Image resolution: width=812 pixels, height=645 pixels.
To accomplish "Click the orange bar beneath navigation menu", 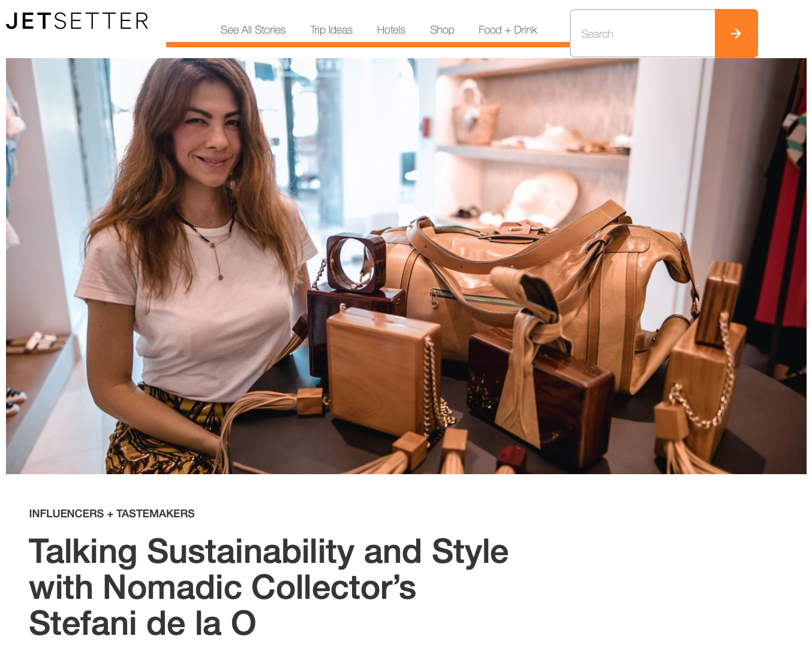I will click(368, 44).
